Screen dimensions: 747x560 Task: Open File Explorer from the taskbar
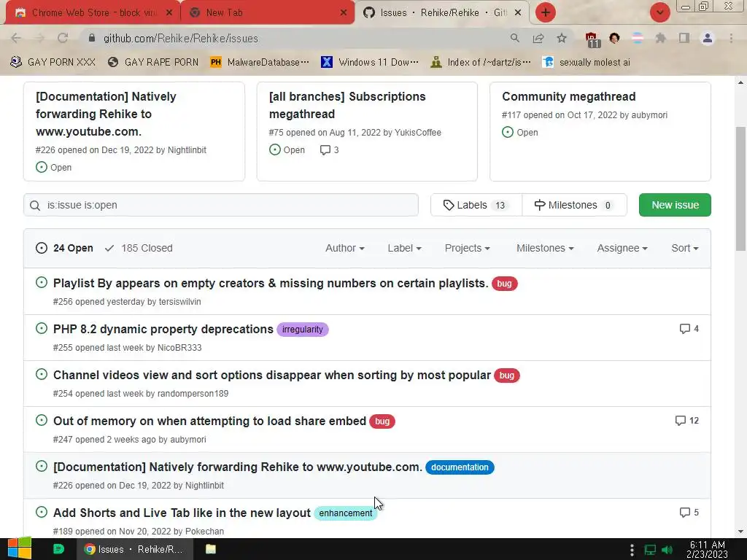click(x=211, y=549)
